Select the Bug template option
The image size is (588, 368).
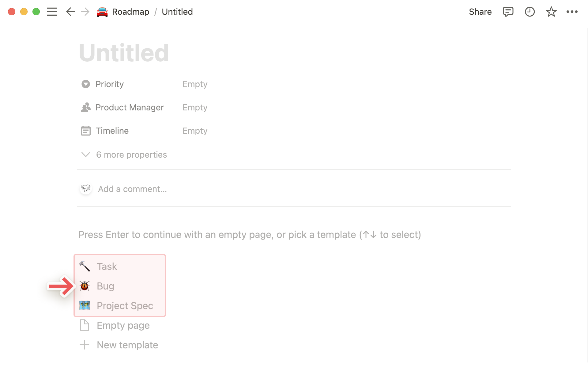coord(105,286)
